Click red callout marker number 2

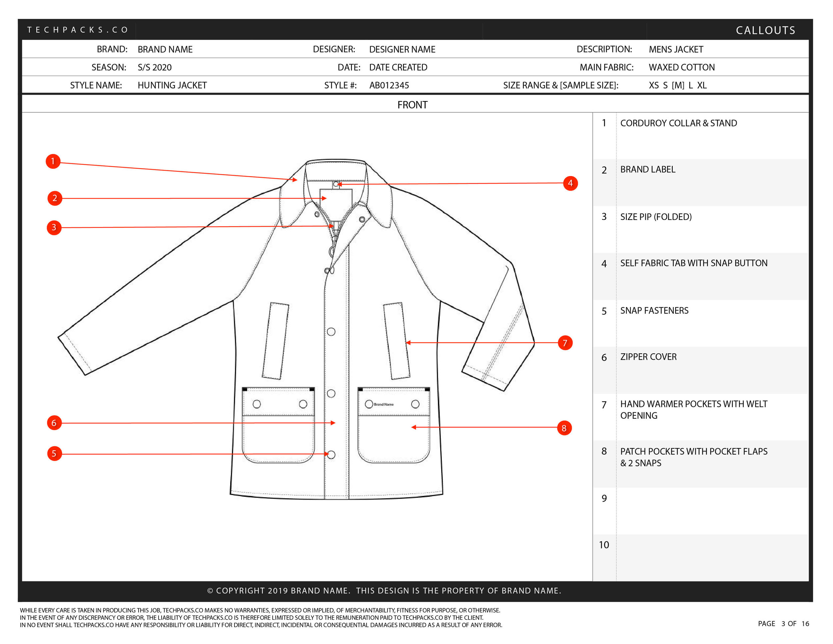[55, 198]
